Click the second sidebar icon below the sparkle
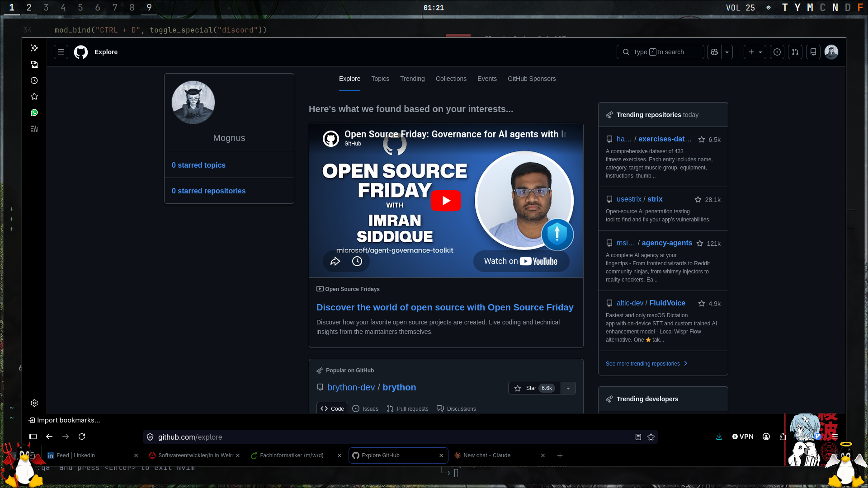The width and height of the screenshot is (868, 488). tap(34, 64)
